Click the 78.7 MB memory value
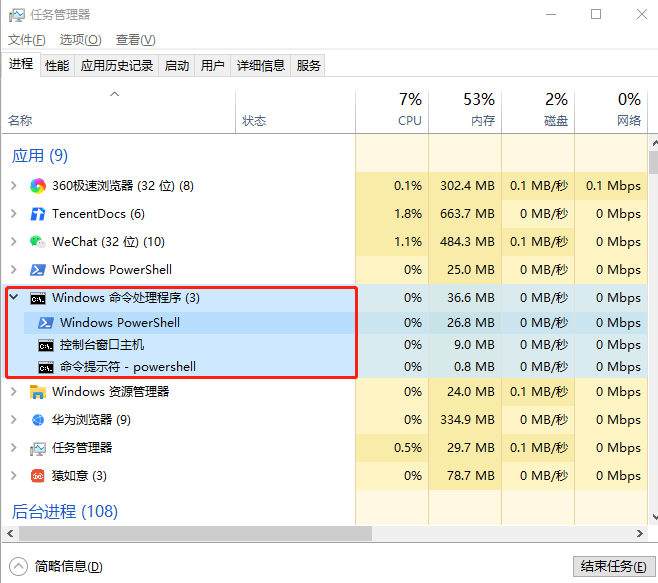The height and width of the screenshot is (583, 658). (470, 476)
